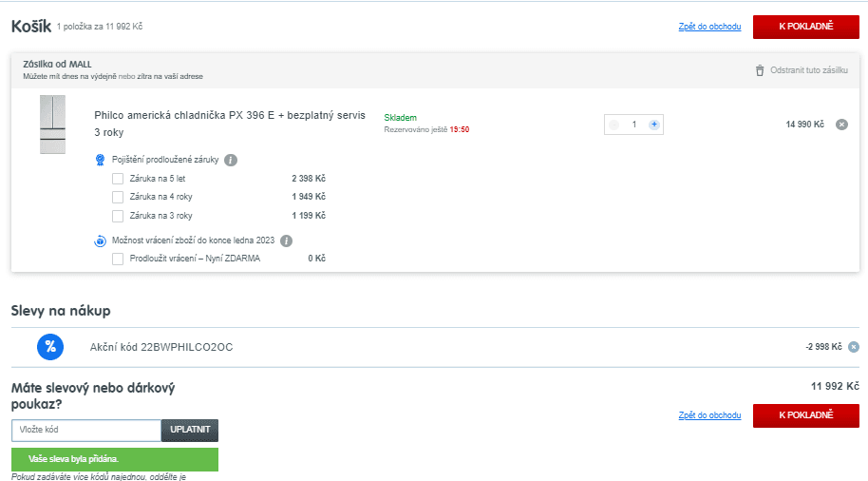
Task: Click the return option circular icon
Action: pyautogui.click(x=100, y=241)
